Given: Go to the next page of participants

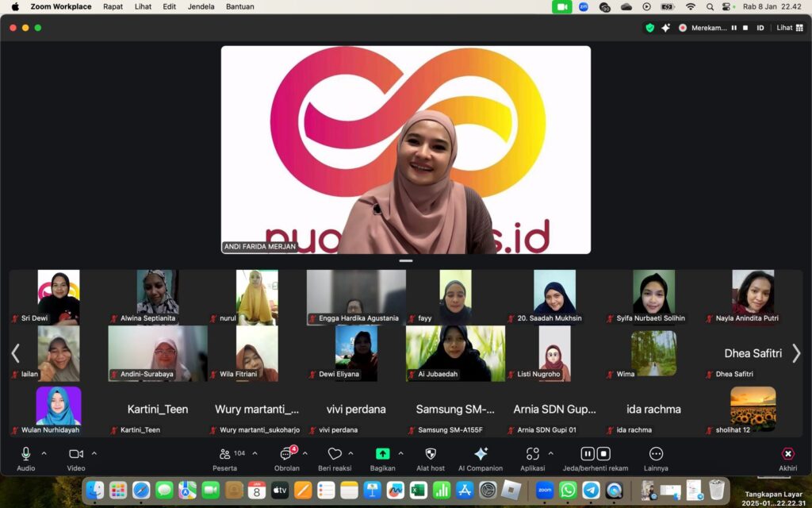Looking at the screenshot, I should click(x=796, y=353).
